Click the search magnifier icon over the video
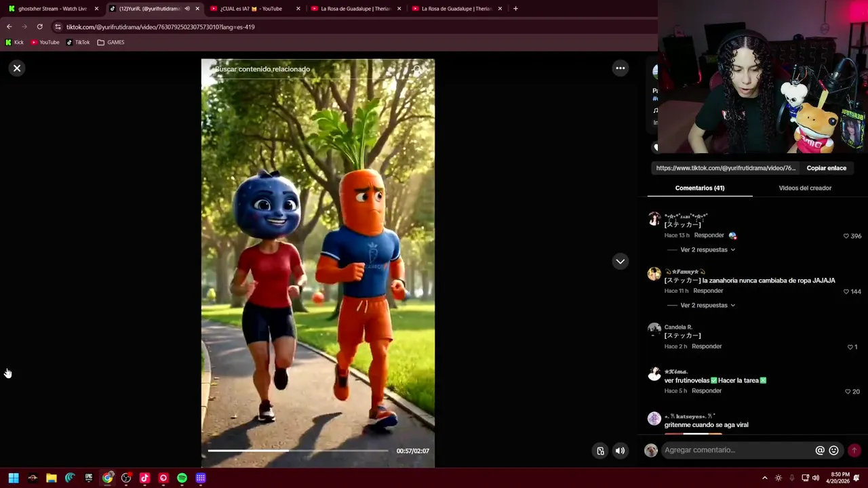868x488 pixels. [x=418, y=69]
